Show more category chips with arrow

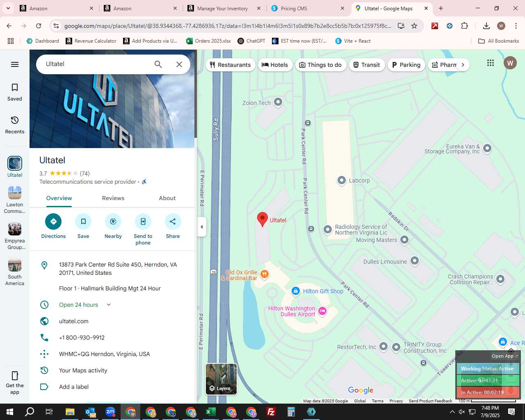pyautogui.click(x=463, y=65)
